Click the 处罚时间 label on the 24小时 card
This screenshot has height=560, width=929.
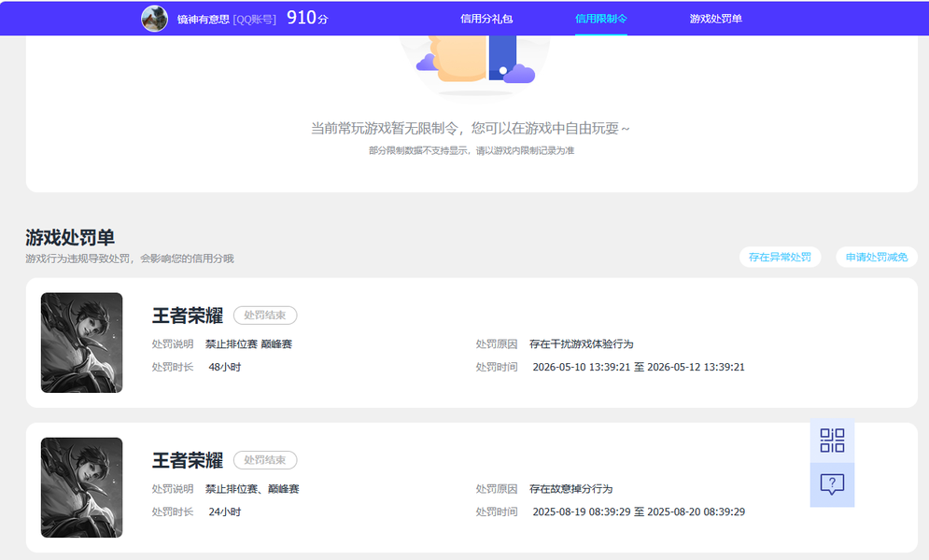tap(497, 512)
